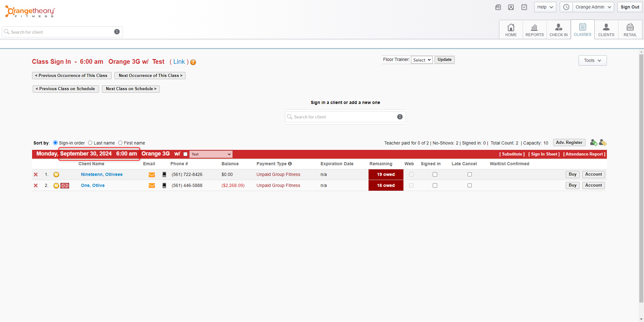Click the Adv. Register button
The image size is (644, 322).
click(x=569, y=143)
